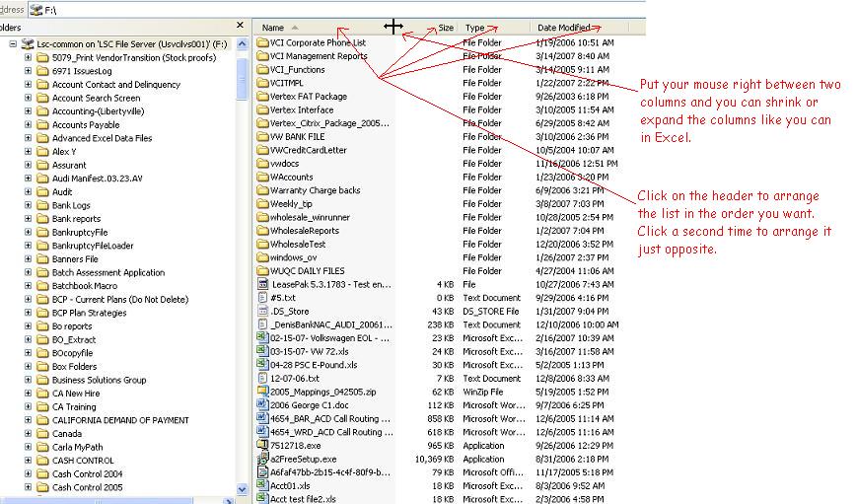Expand the Accounts Payable folder tree node
This screenshot has width=857, height=504.
(28, 125)
